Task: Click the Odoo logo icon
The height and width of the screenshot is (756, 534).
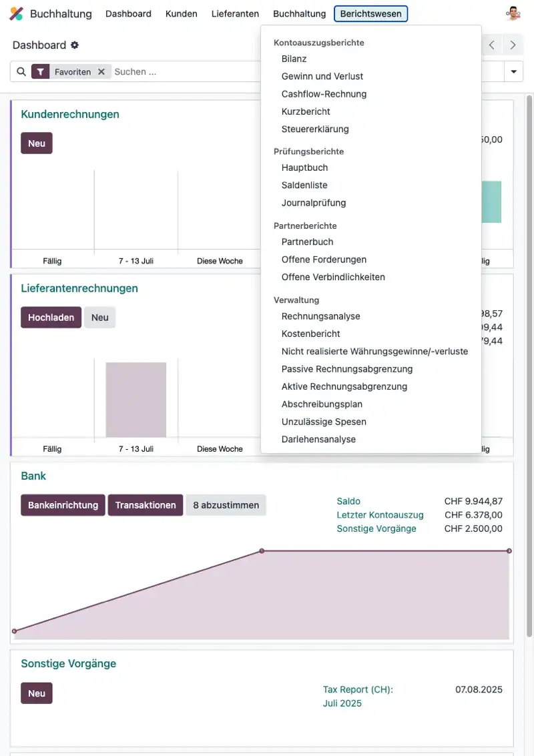Action: click(16, 13)
